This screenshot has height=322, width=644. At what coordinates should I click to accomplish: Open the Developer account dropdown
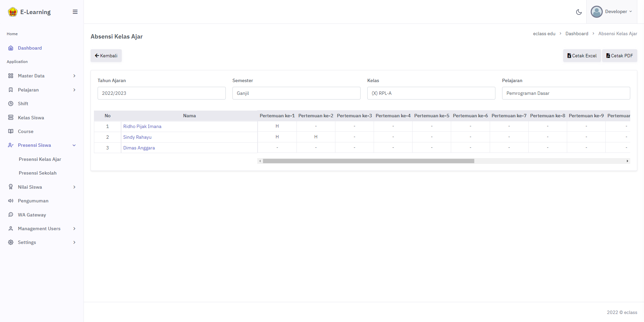tap(619, 12)
